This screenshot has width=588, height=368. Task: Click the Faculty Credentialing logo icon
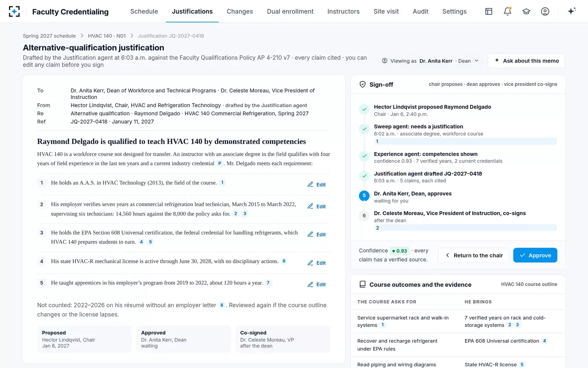pyautogui.click(x=14, y=11)
